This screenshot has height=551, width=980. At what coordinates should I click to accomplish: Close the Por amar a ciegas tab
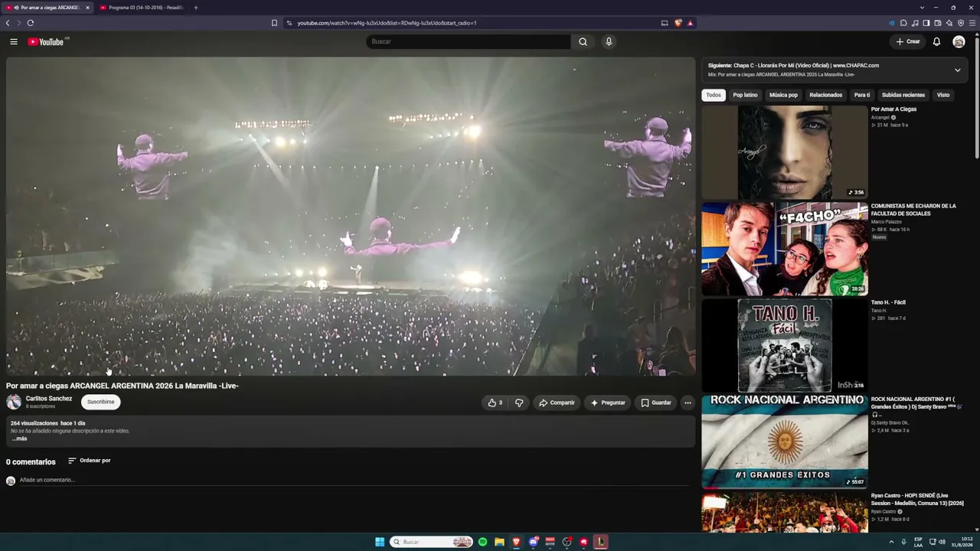(x=87, y=8)
